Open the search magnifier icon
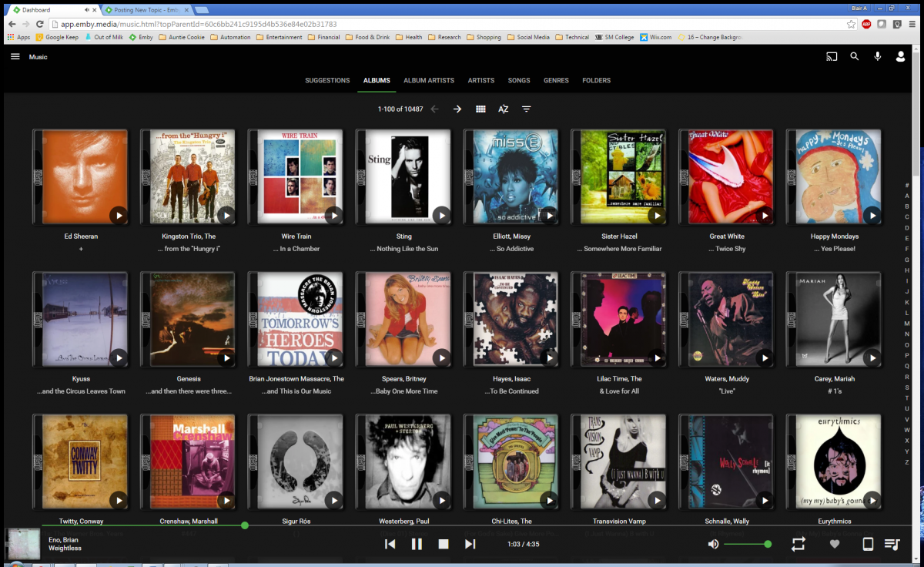 point(855,57)
